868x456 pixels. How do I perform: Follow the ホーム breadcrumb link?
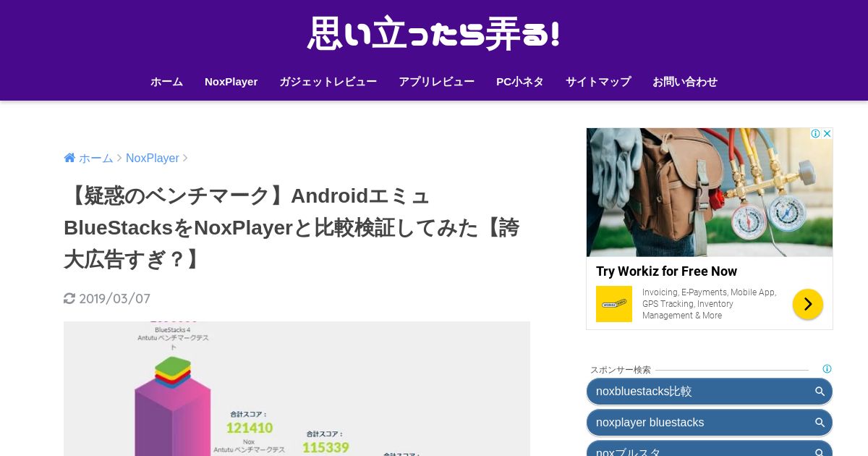point(95,158)
